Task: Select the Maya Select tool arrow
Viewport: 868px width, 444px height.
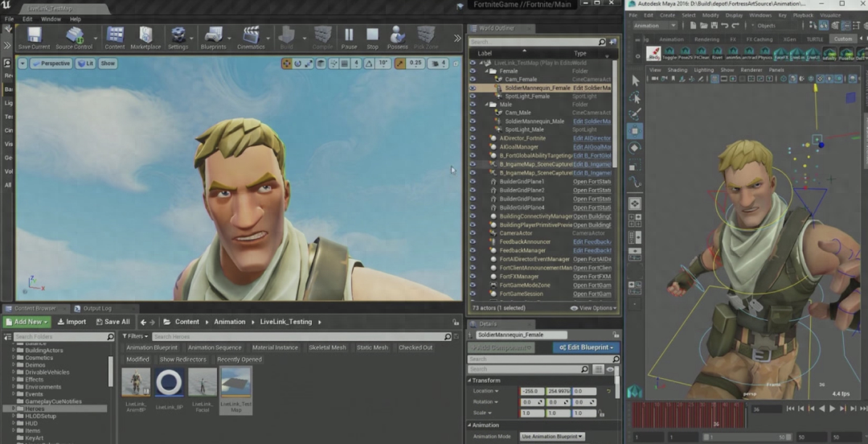Action: [x=635, y=81]
